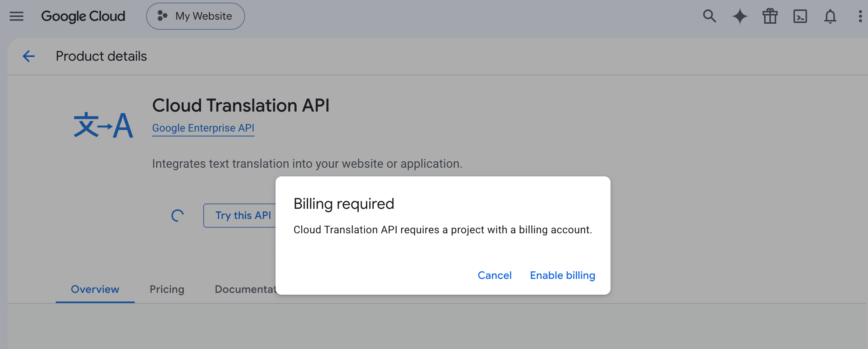Screen dimensions: 868x349
Task: Click the Cloud Translation API title
Action: [241, 105]
